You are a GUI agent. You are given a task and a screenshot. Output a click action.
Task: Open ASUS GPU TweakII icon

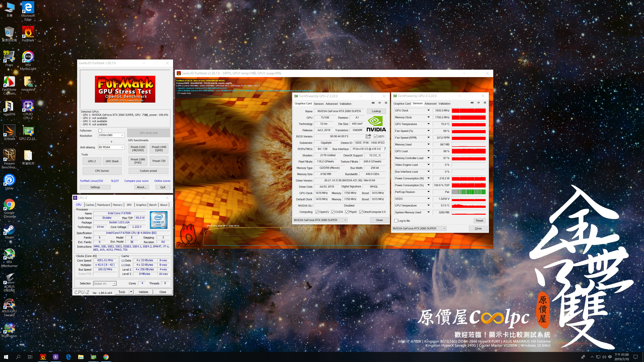point(9,307)
